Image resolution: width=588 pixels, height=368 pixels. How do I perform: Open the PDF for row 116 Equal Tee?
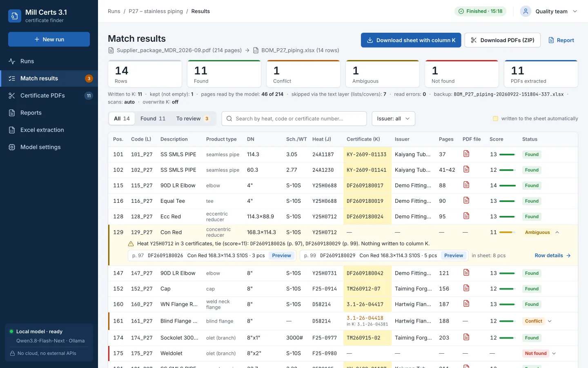(466, 200)
